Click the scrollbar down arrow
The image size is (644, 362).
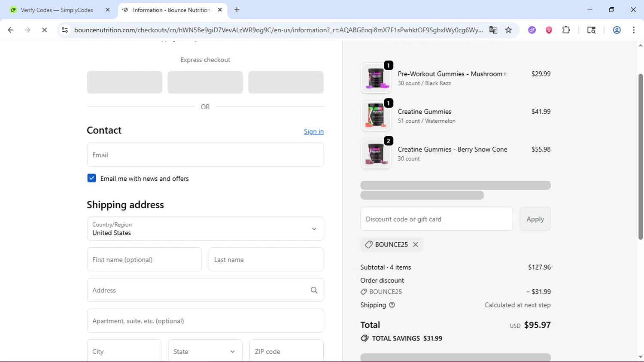[x=641, y=357]
